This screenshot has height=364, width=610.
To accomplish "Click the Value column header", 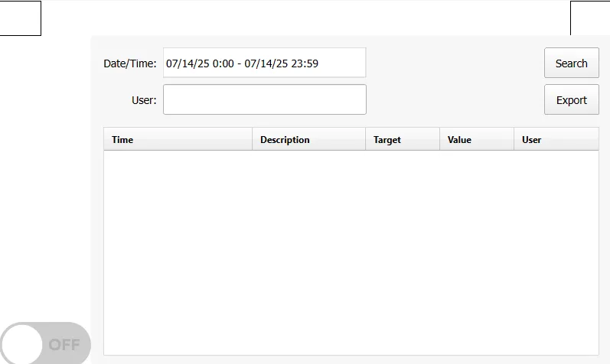I will click(x=476, y=140).
